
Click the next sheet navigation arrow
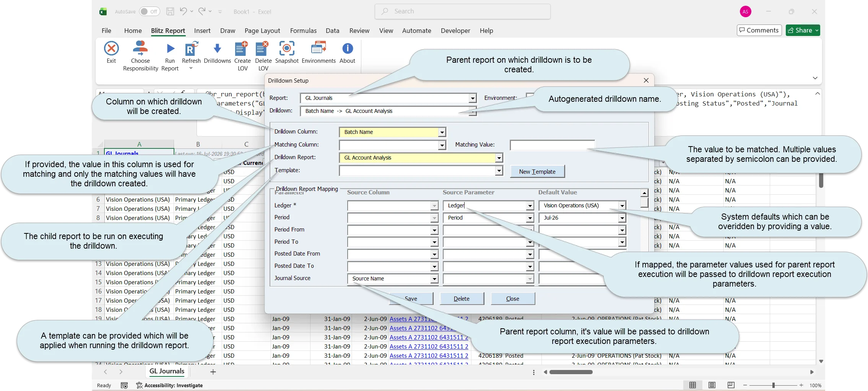pyautogui.click(x=121, y=371)
